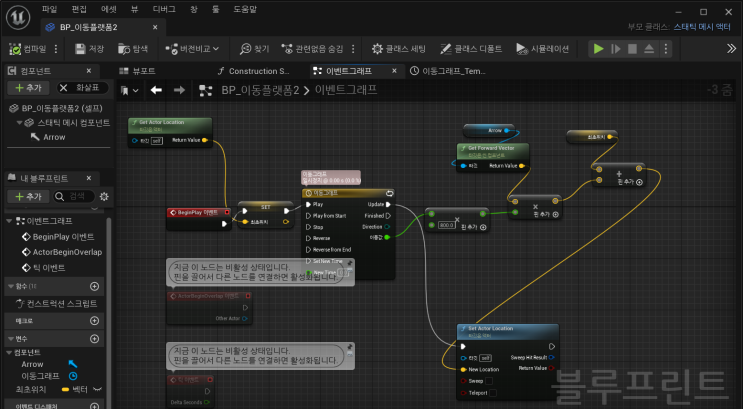Navigate back with left arrow icon
The width and height of the screenshot is (743, 409).
156,90
